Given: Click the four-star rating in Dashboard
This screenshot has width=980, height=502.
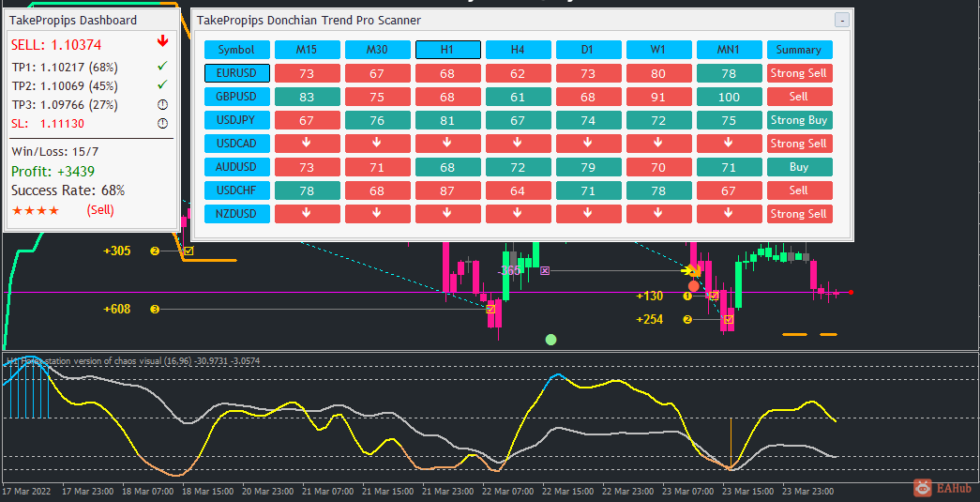Looking at the screenshot, I should [35, 211].
